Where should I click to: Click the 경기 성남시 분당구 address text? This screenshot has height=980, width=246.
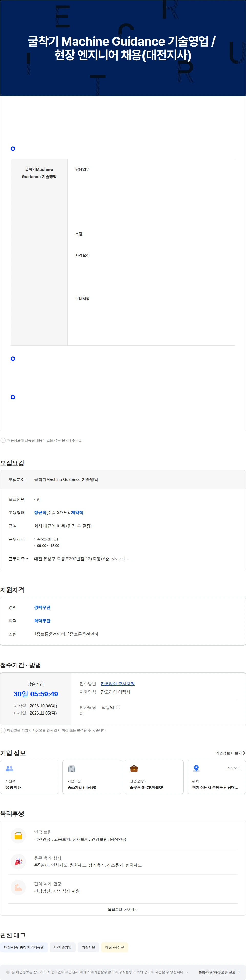tap(215, 788)
